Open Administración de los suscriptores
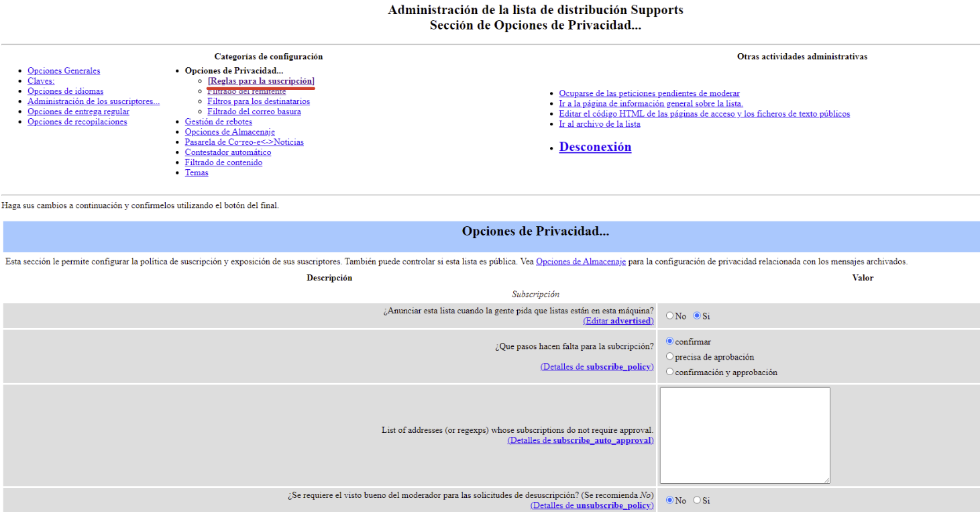The width and height of the screenshot is (980, 512). click(93, 101)
